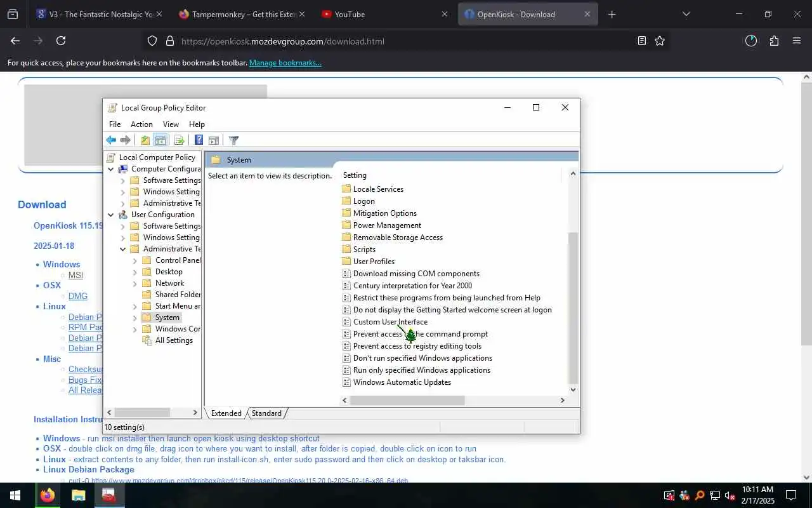This screenshot has height=508, width=812.
Task: Select Shared Folders tree item
Action: point(178,295)
